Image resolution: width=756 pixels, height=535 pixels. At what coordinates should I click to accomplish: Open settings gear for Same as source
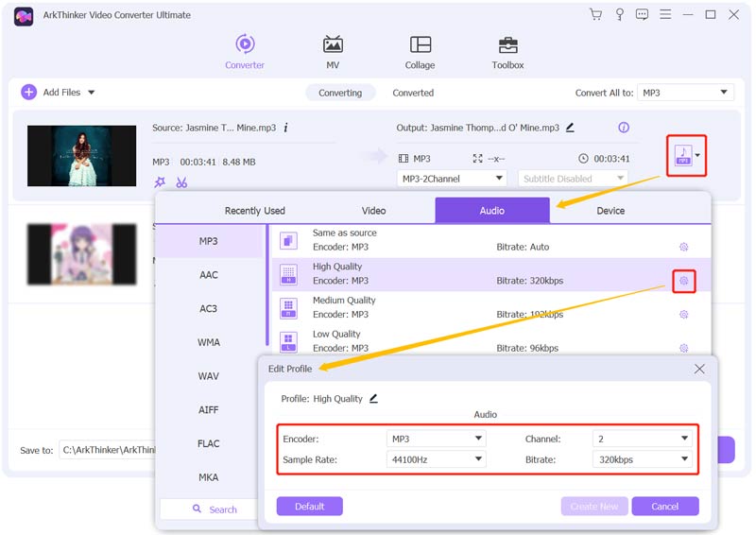(683, 247)
